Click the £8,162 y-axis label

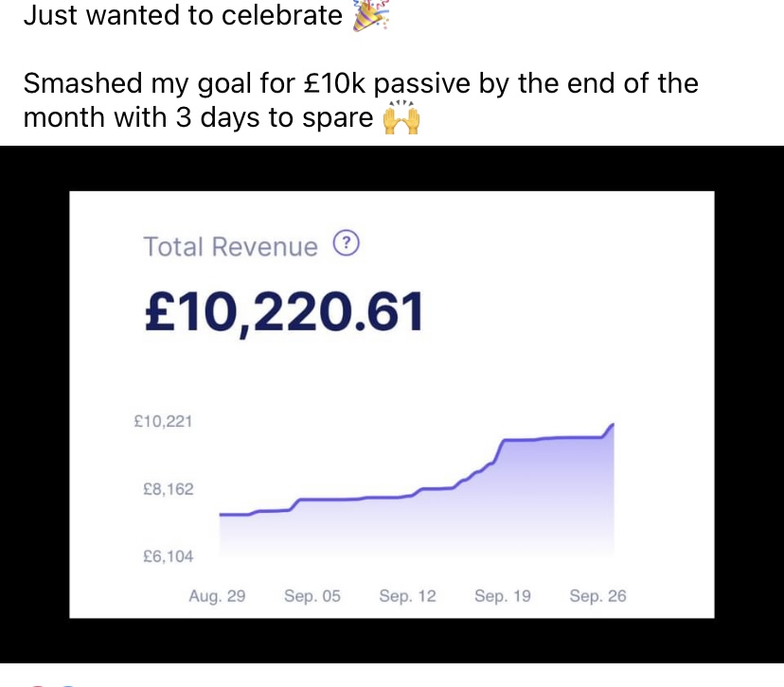click(x=168, y=488)
